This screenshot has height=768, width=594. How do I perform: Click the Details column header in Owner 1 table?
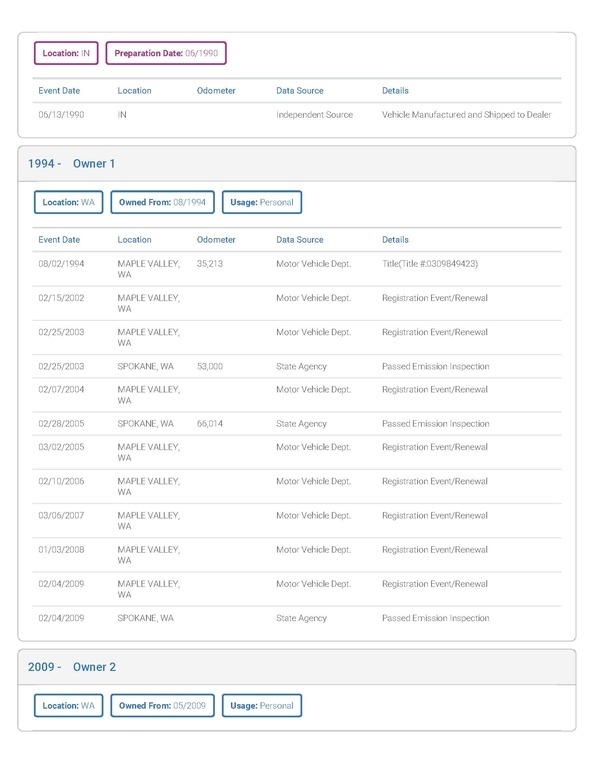[395, 240]
